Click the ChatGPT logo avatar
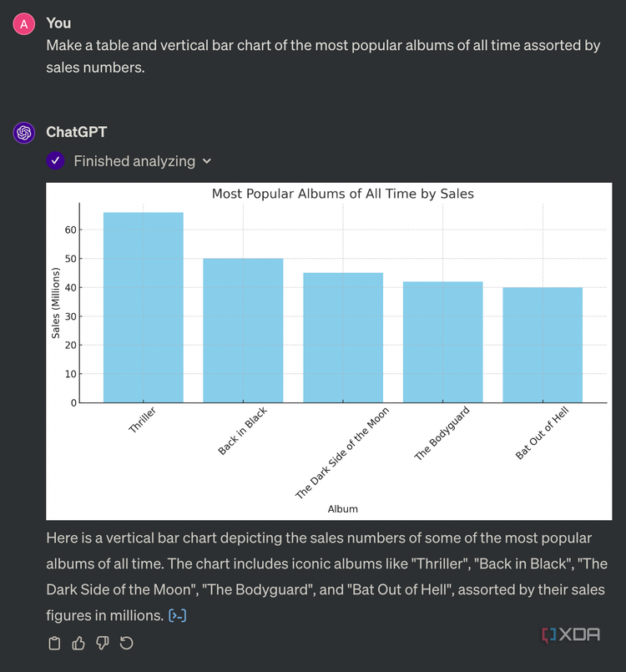Image resolution: width=626 pixels, height=672 pixels. [23, 132]
